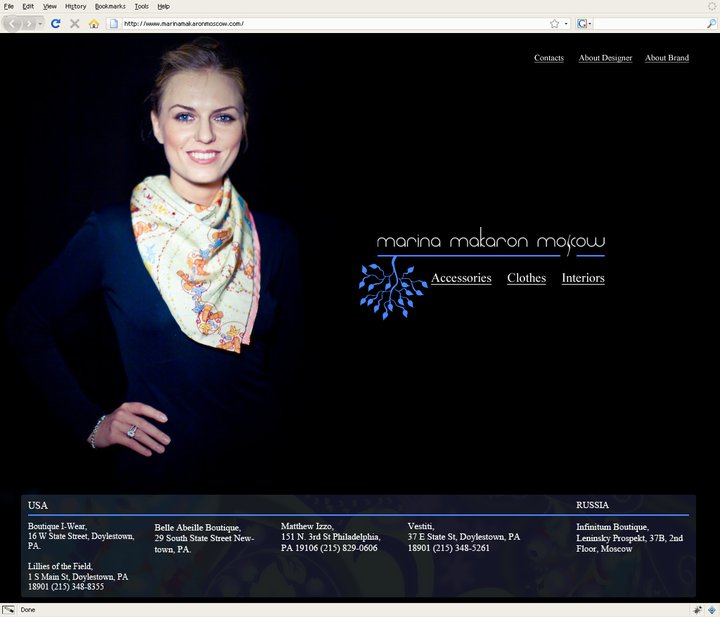Open the Contacts link
Viewport: 720px width, 617px height.
point(549,58)
